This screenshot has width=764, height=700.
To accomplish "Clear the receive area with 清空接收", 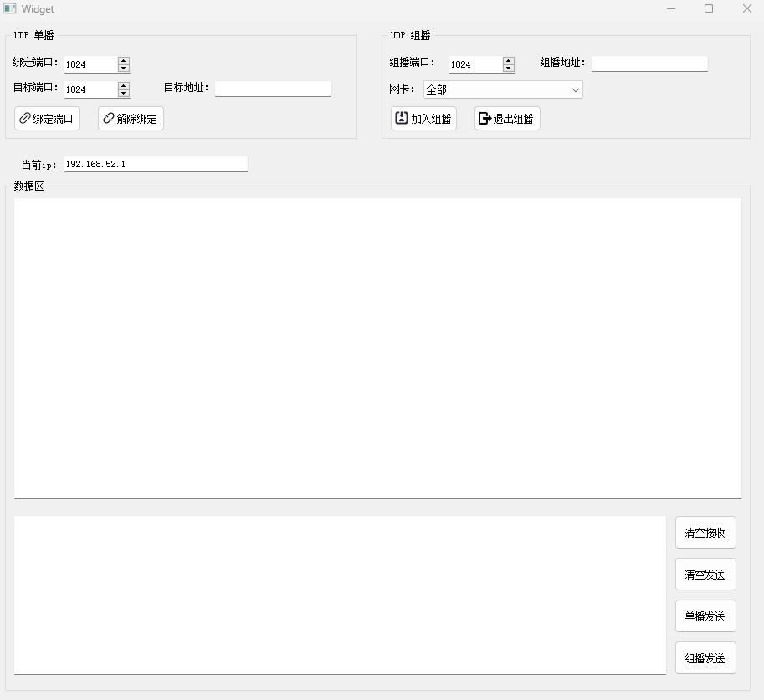I will point(705,533).
